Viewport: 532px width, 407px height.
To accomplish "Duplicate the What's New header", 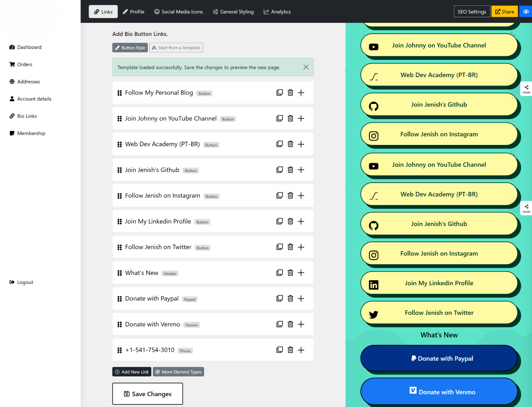I will [280, 273].
